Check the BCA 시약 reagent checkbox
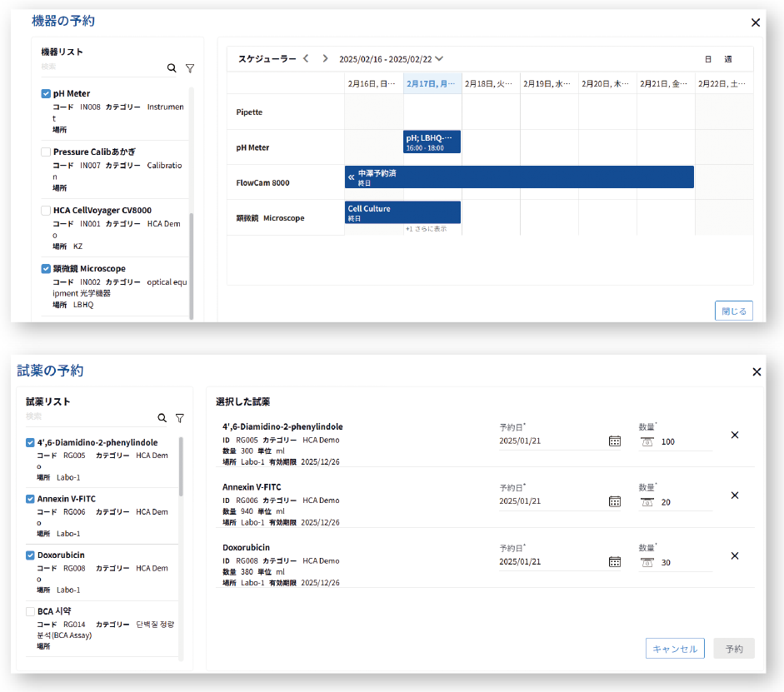This screenshot has width=784, height=692. (30, 611)
